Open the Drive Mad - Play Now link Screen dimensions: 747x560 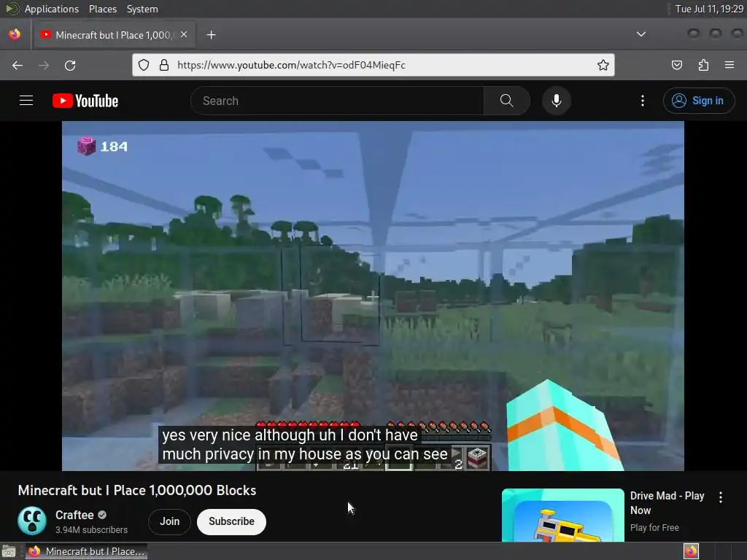coord(667,503)
